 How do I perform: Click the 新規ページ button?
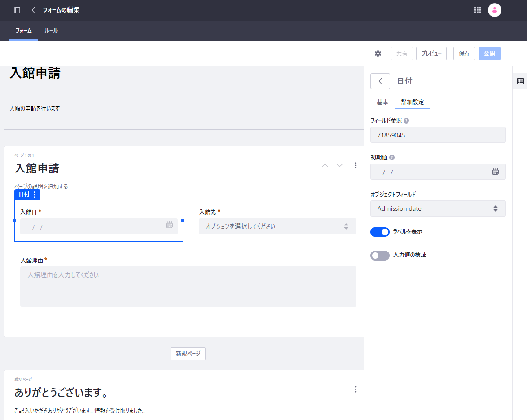pyautogui.click(x=188, y=354)
